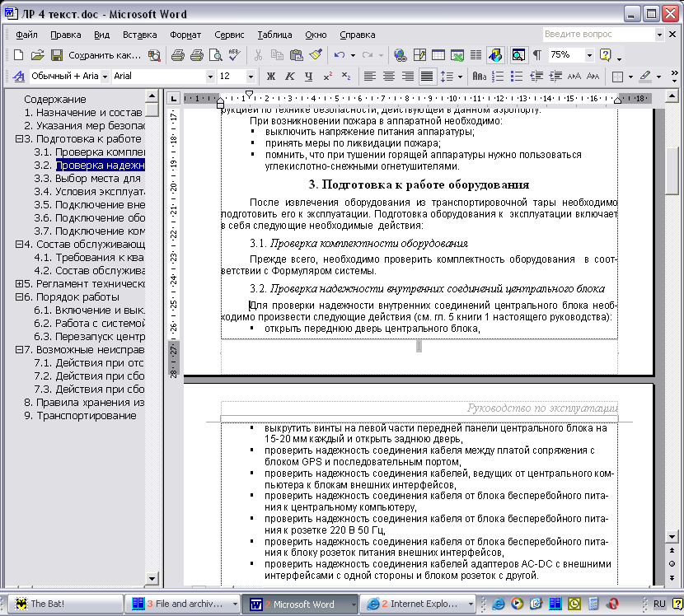Click the Outside Border icon

click(617, 77)
